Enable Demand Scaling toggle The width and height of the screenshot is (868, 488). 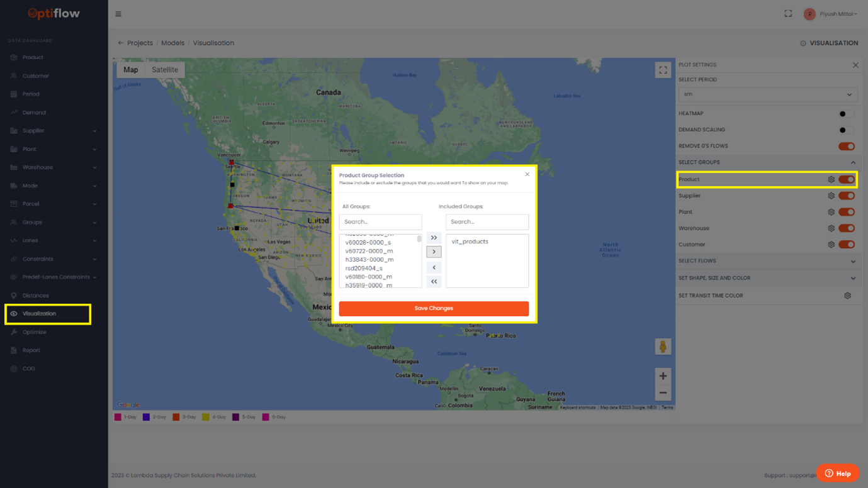click(846, 130)
